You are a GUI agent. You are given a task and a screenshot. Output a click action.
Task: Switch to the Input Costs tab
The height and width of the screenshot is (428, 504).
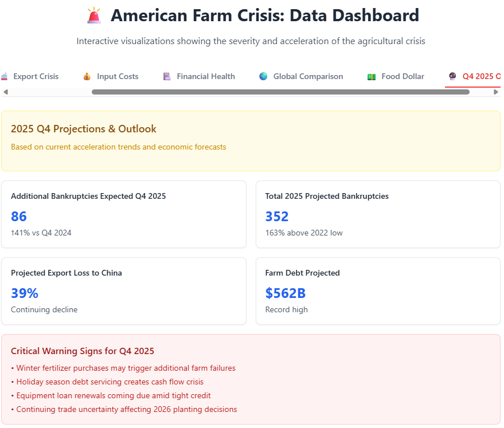[x=118, y=76]
